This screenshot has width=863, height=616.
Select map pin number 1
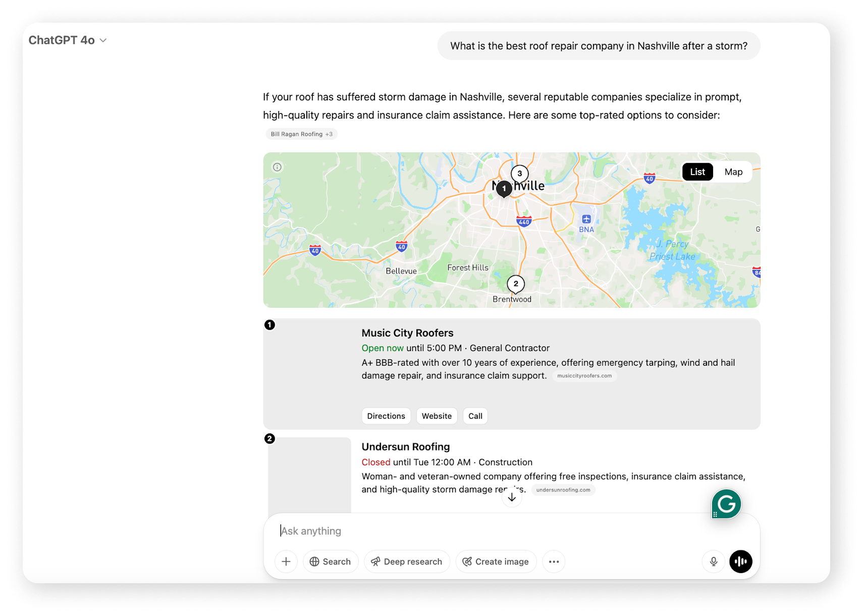[x=504, y=189]
